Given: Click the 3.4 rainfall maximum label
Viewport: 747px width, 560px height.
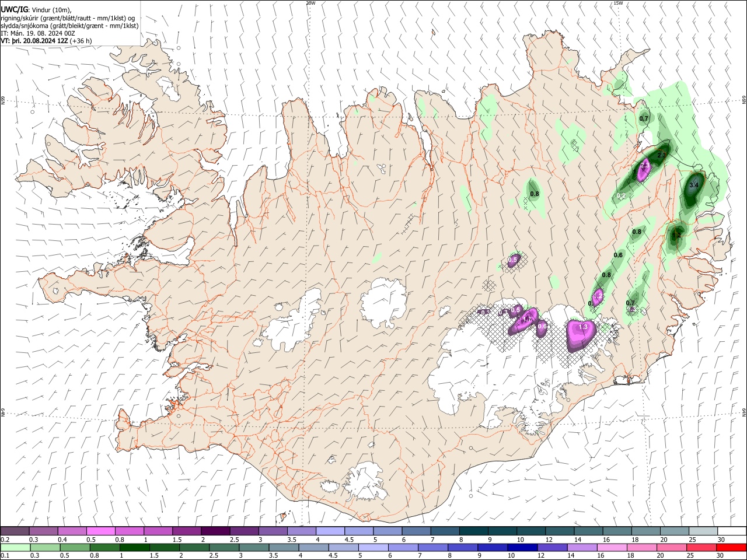Looking at the screenshot, I should 694,185.
